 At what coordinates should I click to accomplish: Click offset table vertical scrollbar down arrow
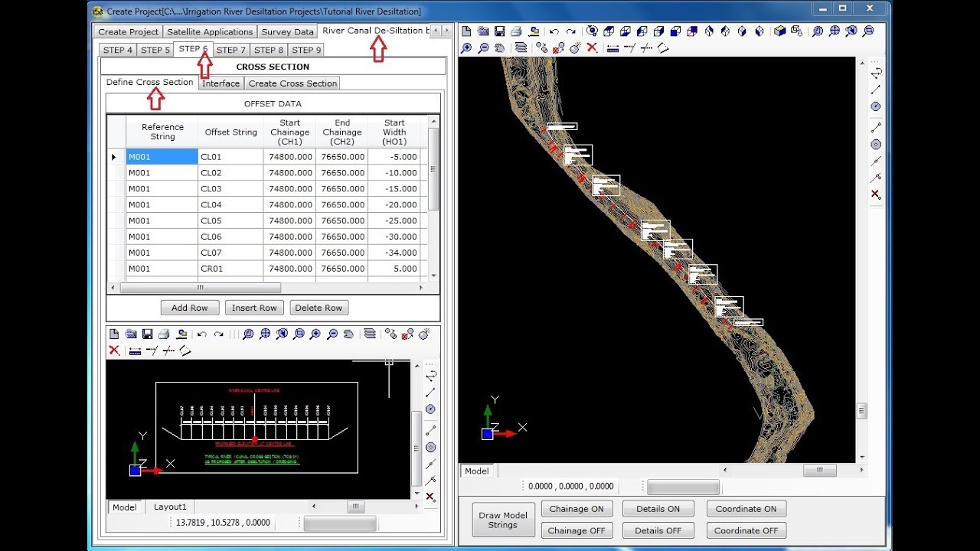(434, 275)
